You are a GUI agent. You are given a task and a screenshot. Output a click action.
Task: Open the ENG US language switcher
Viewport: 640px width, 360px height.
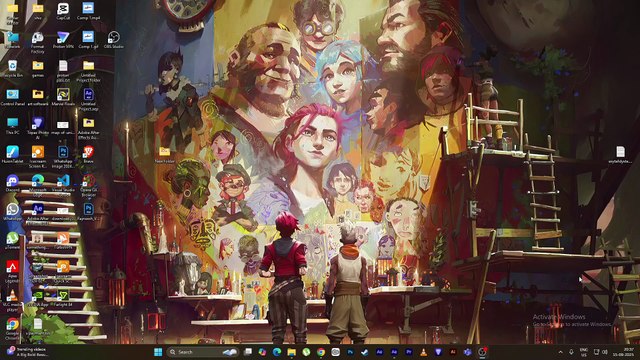pos(584,352)
